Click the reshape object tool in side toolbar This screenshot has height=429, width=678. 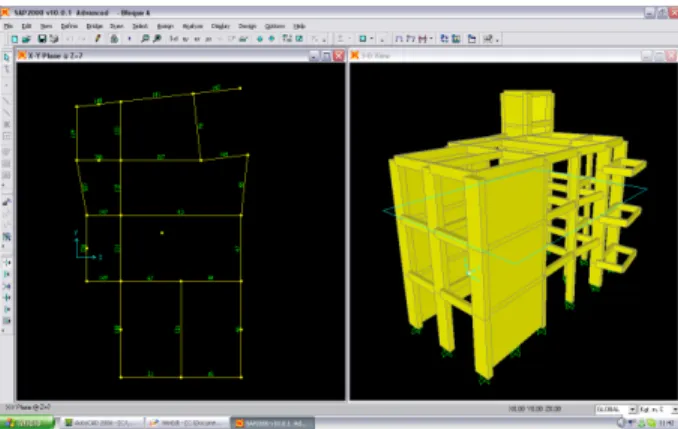pos(6,69)
